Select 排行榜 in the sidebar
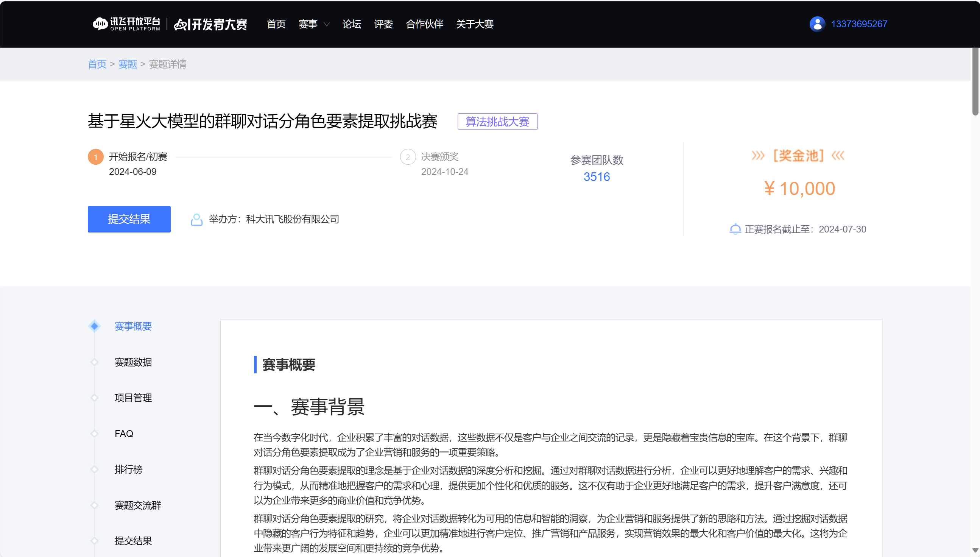 coord(128,469)
